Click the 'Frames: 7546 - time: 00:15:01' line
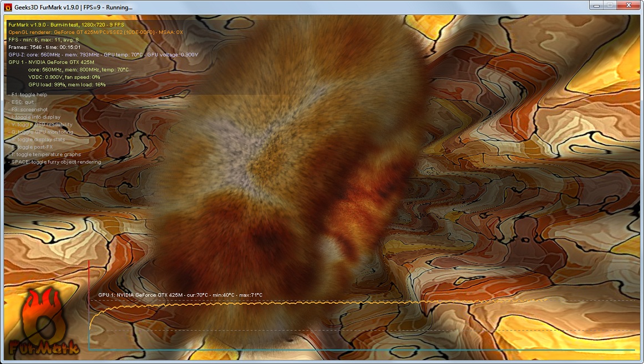644x364 pixels. click(x=44, y=47)
